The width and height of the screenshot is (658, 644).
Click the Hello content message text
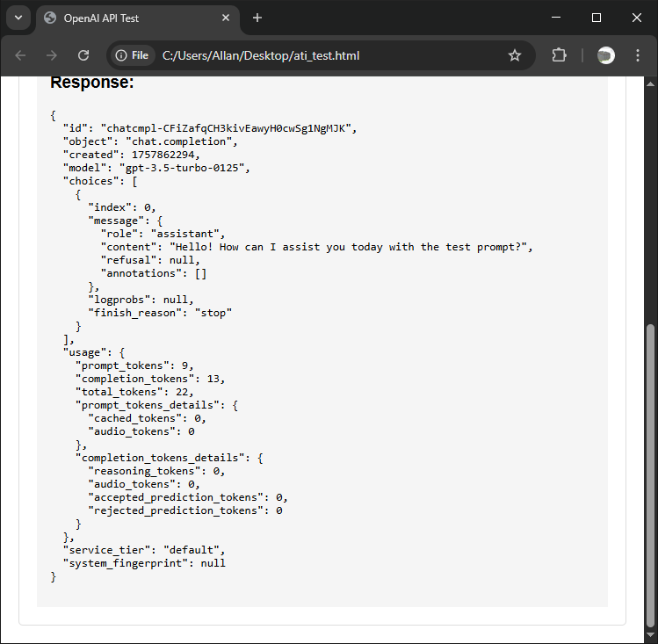pos(348,247)
